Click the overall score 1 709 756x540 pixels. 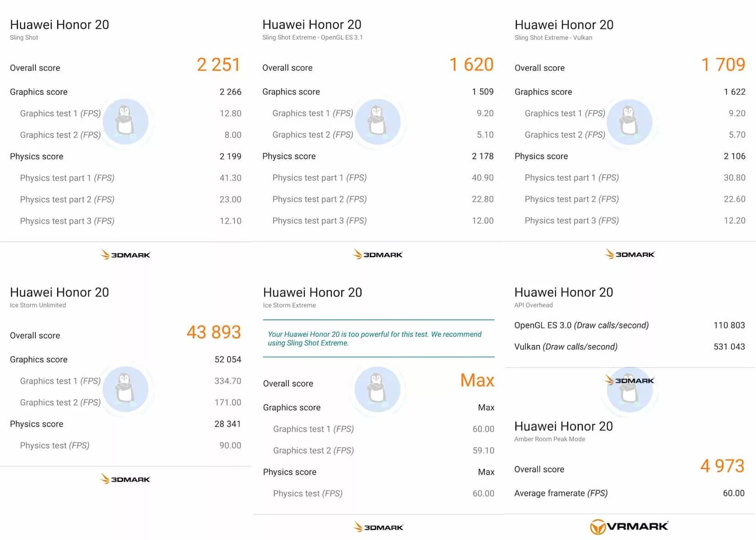(x=723, y=65)
